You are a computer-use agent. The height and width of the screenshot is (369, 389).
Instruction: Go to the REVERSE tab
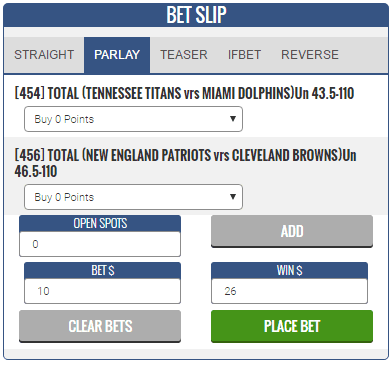tap(310, 55)
